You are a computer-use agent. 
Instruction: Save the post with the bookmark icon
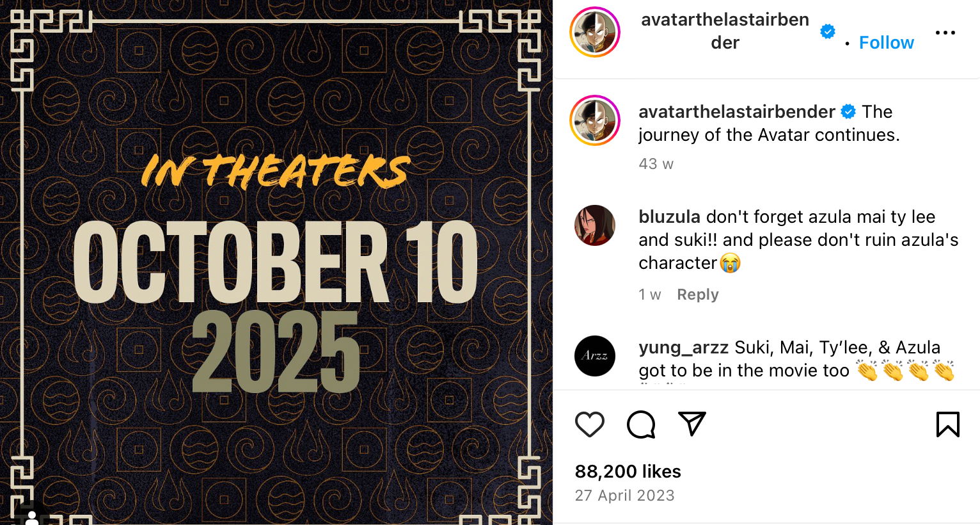coord(947,424)
